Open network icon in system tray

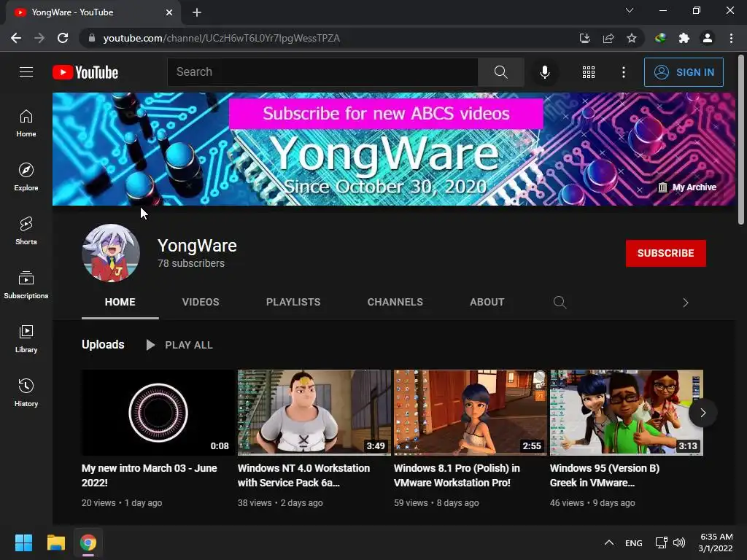[x=661, y=542]
